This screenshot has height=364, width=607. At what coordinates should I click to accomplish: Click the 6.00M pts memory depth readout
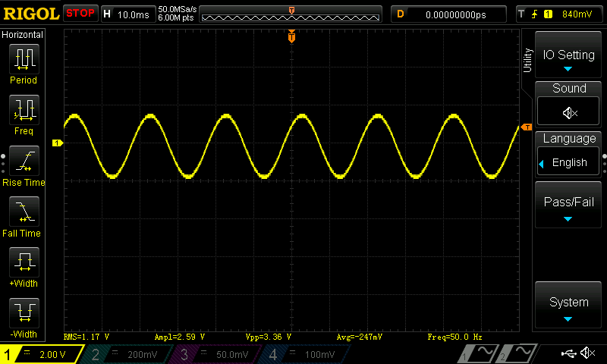point(176,17)
